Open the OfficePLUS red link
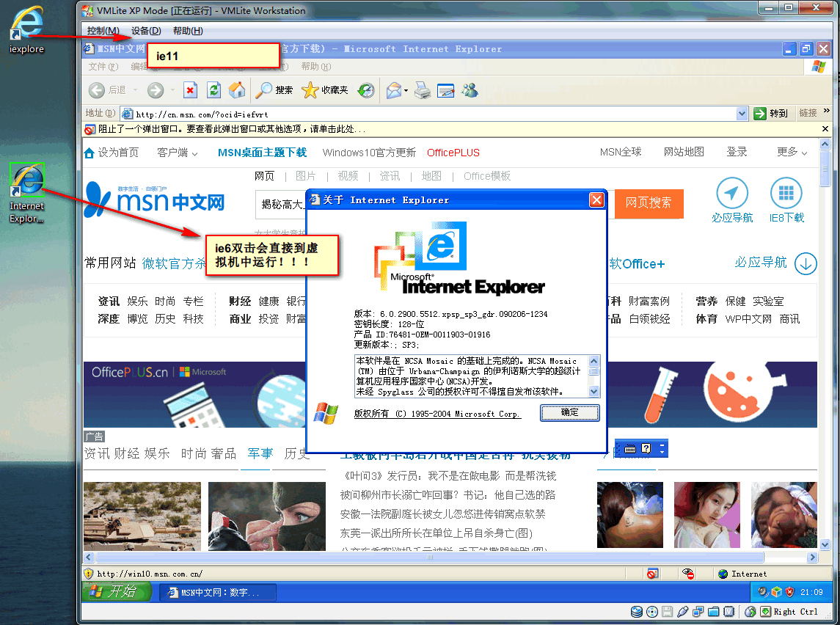 tap(453, 153)
